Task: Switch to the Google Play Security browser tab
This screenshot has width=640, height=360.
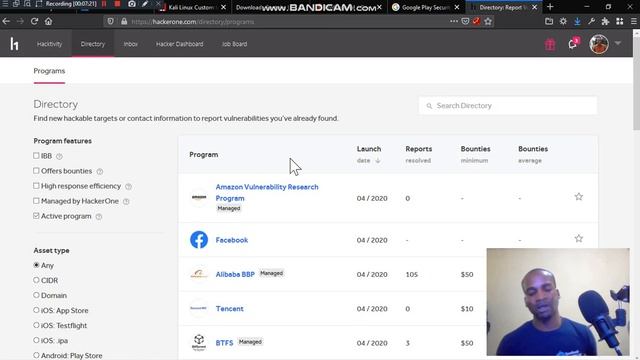Action: [425, 7]
